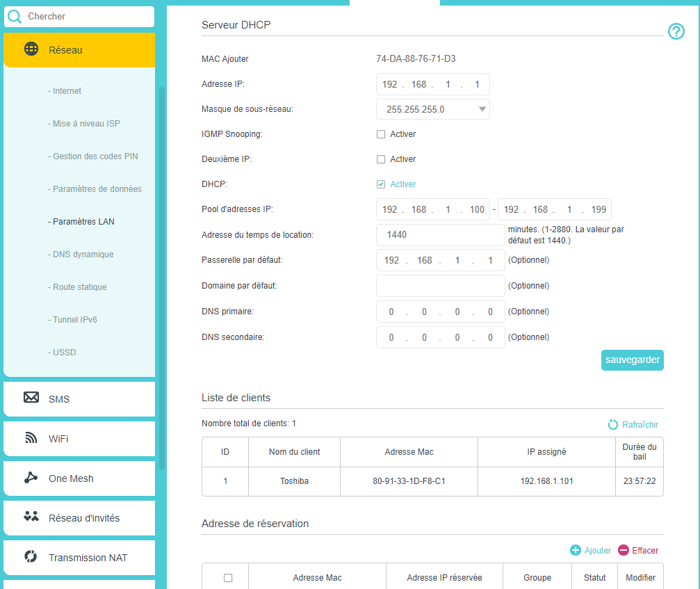Go to Route statique settings
The image size is (700, 589).
(x=80, y=287)
